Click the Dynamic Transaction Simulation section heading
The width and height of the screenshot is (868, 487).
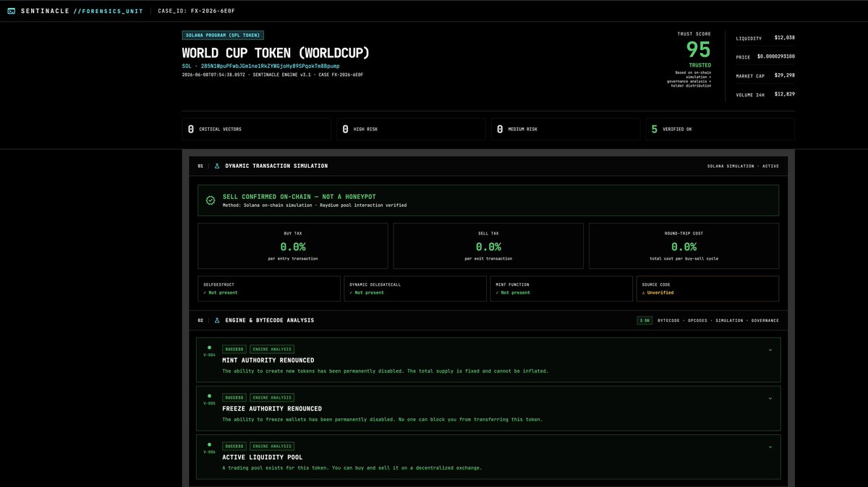276,166
